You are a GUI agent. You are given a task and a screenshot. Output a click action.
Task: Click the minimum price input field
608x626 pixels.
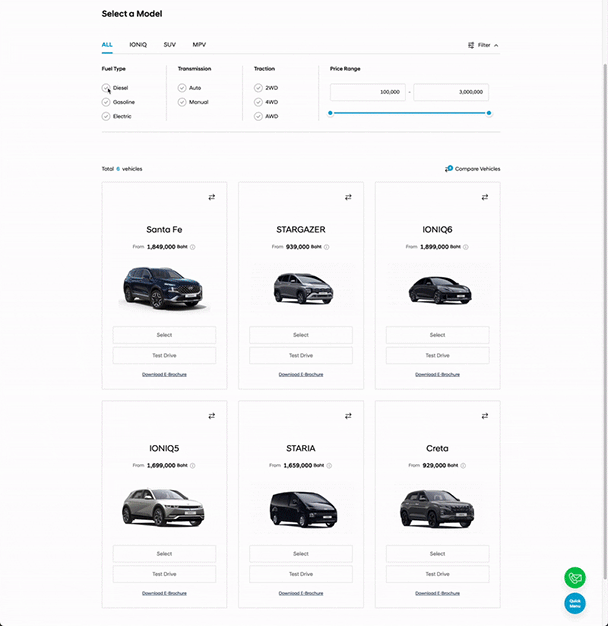coord(367,92)
